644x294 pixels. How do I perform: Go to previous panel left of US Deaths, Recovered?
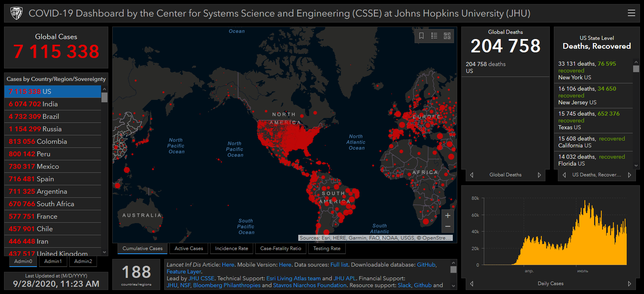pos(564,175)
